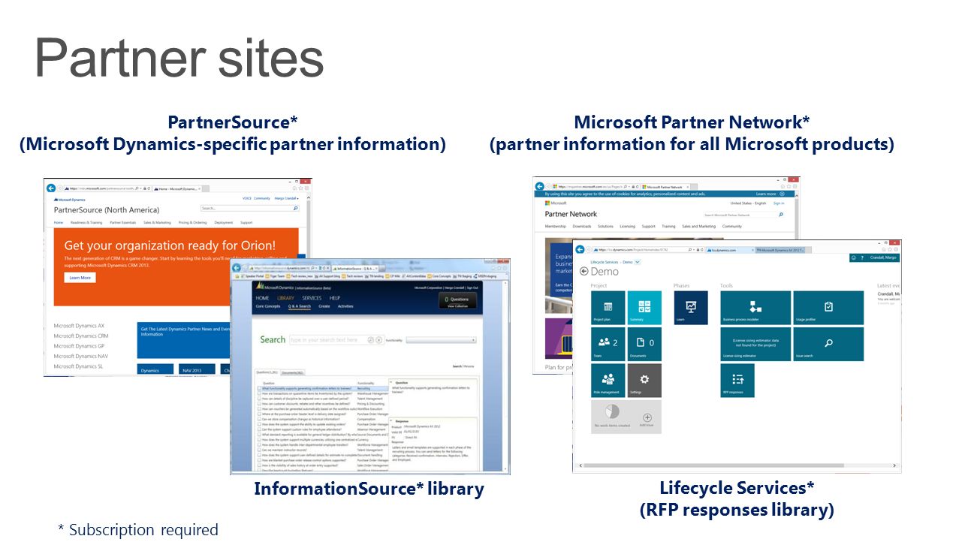
Task: Check the customer discounts question row checkbox
Action: point(259,404)
